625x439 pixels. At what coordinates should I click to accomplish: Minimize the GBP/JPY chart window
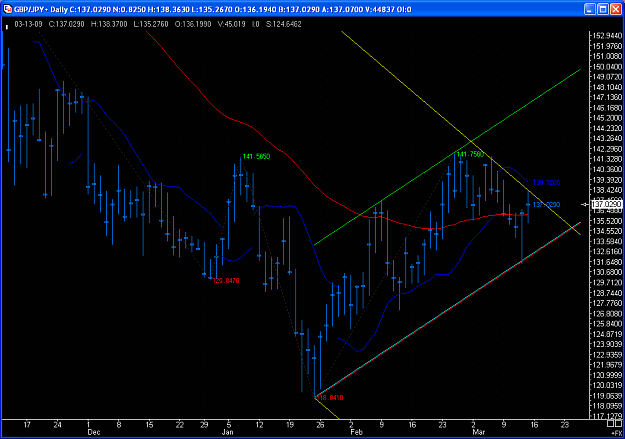[x=590, y=9]
